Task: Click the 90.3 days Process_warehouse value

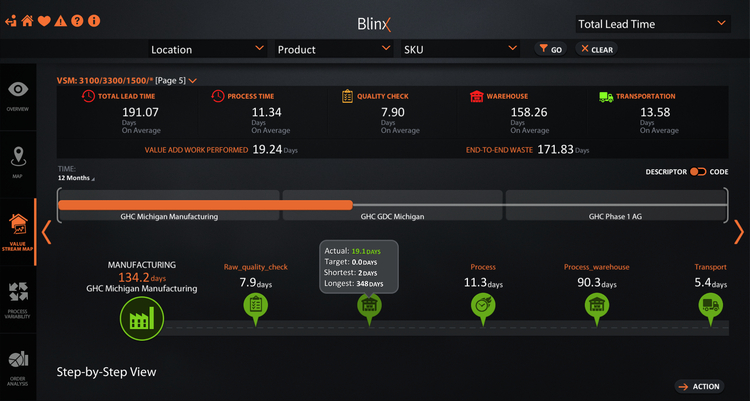Action: pos(596,283)
